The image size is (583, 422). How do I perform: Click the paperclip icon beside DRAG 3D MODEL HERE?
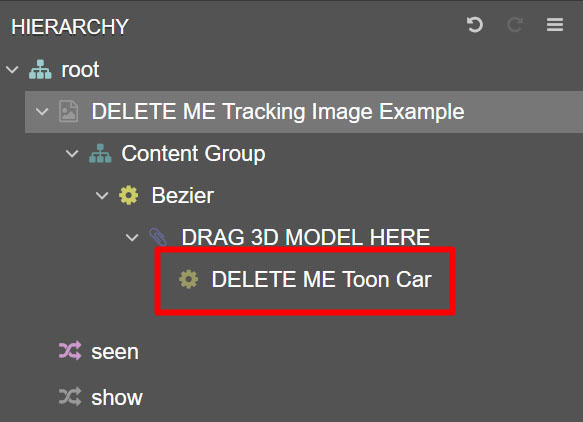click(x=158, y=236)
